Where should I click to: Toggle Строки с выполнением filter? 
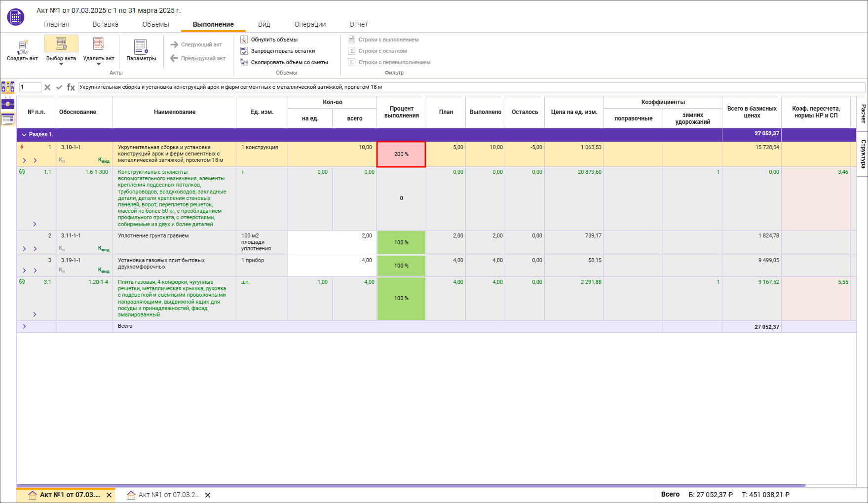[388, 39]
